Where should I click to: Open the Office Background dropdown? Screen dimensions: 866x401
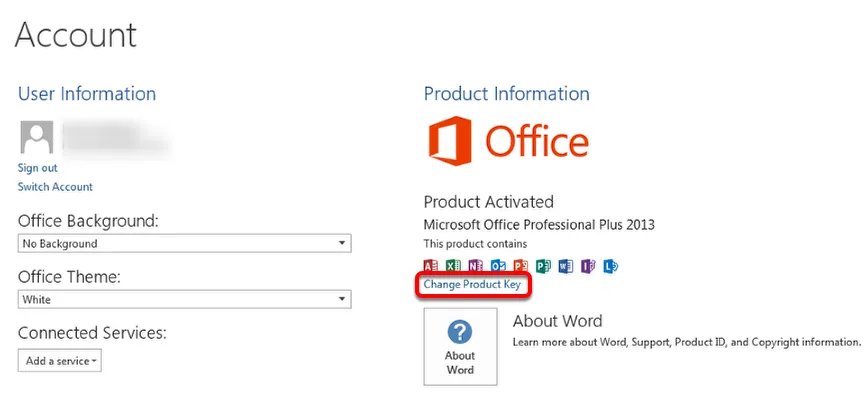coord(185,243)
